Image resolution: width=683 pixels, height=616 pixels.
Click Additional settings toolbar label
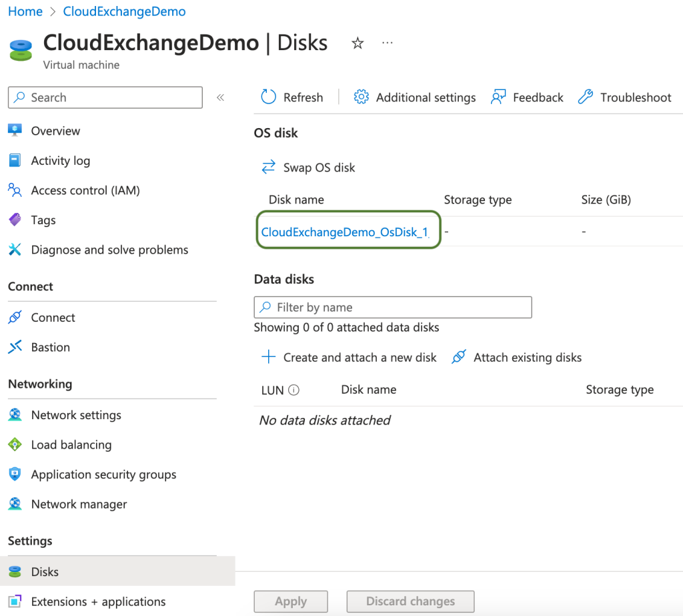426,97
